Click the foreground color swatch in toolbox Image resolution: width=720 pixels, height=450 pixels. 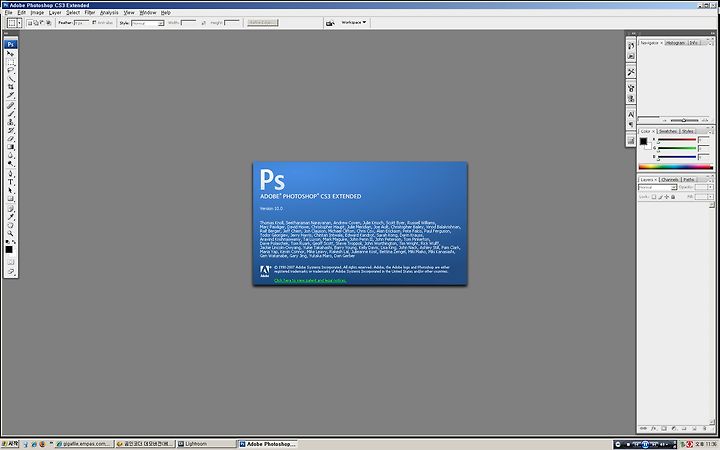(x=9, y=249)
